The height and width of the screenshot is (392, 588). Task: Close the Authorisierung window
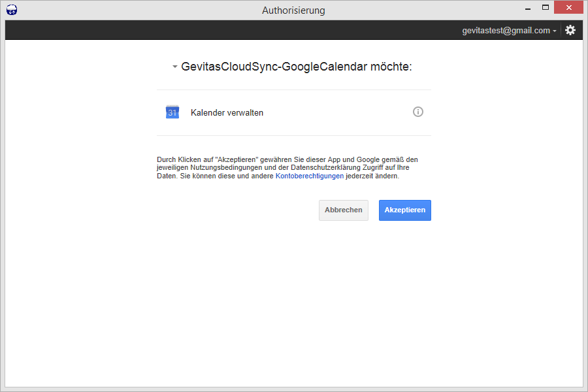coord(568,7)
